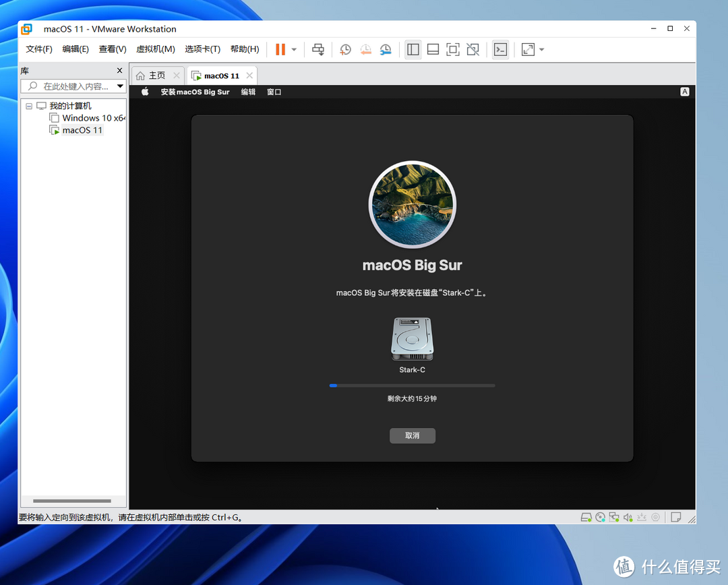Click the sound card status icon
Image resolution: width=728 pixels, height=585 pixels.
(628, 517)
